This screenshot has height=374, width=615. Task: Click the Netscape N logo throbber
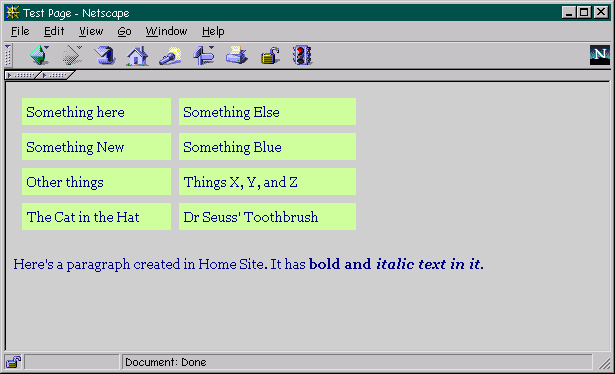[600, 55]
